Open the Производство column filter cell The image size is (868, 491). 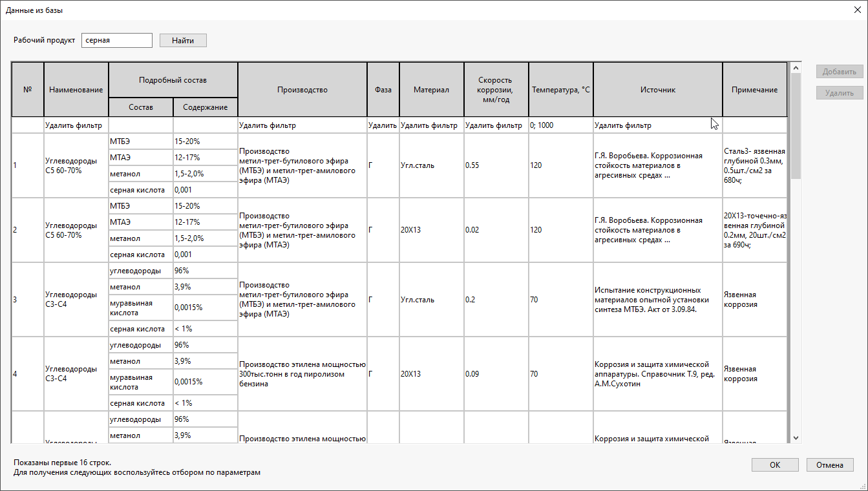[302, 125]
